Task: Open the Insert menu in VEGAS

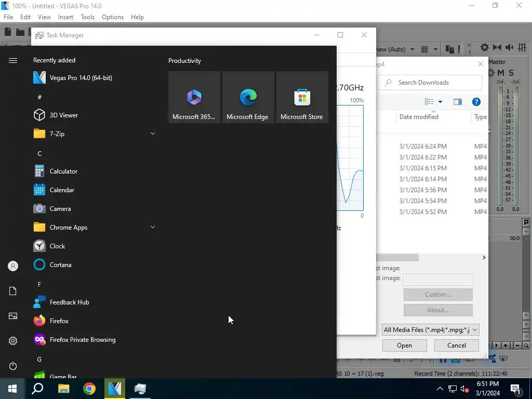Action: (x=65, y=17)
